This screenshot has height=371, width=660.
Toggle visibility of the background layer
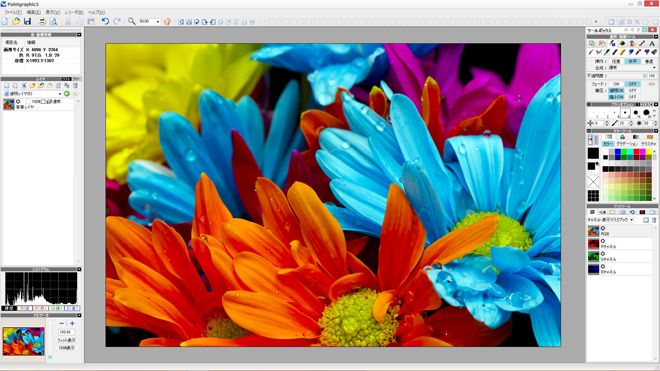tap(18, 101)
